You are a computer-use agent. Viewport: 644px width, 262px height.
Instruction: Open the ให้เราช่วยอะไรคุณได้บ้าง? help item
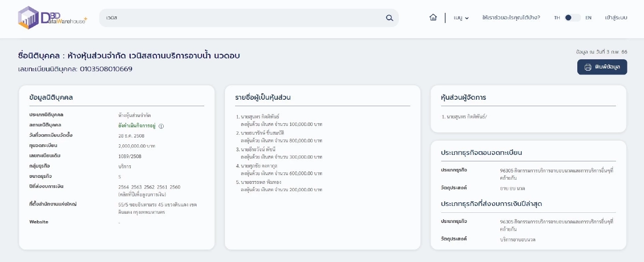point(511,18)
